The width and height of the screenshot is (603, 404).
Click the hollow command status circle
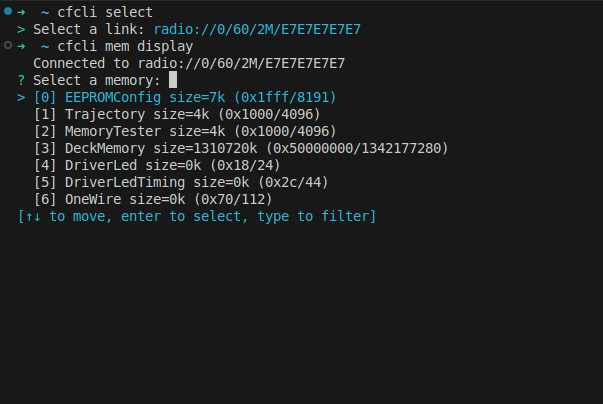click(8, 46)
